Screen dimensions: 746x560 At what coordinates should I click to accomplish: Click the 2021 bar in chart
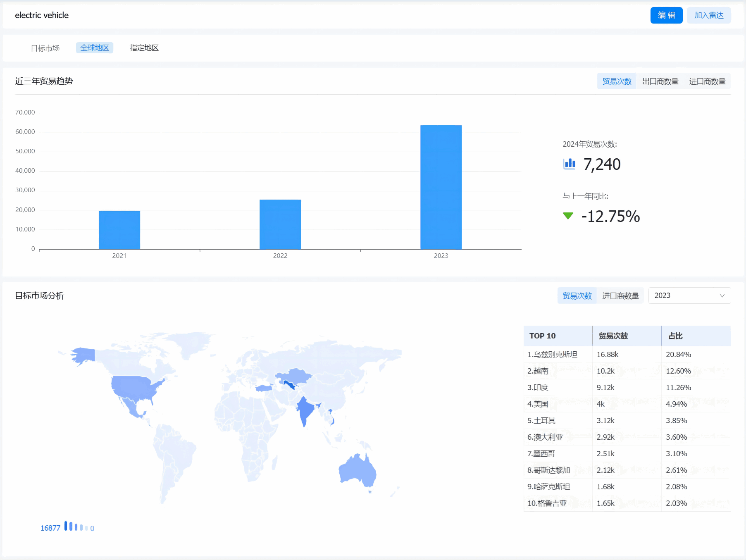click(119, 230)
